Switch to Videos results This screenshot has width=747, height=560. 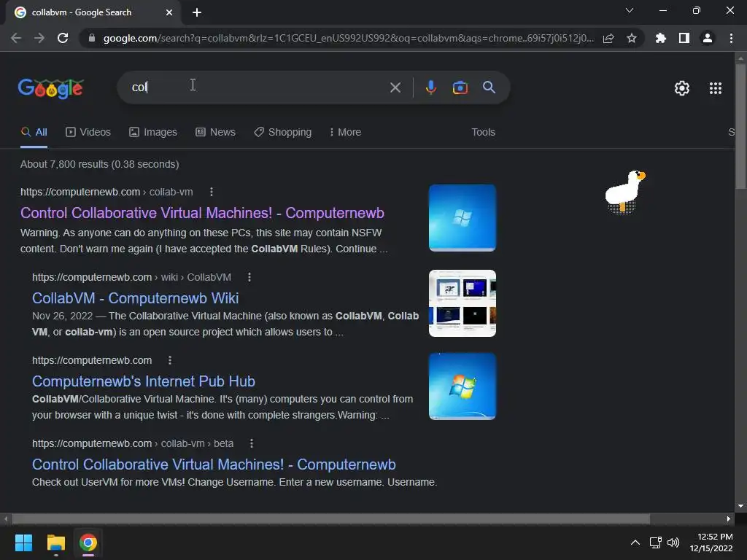[88, 133]
